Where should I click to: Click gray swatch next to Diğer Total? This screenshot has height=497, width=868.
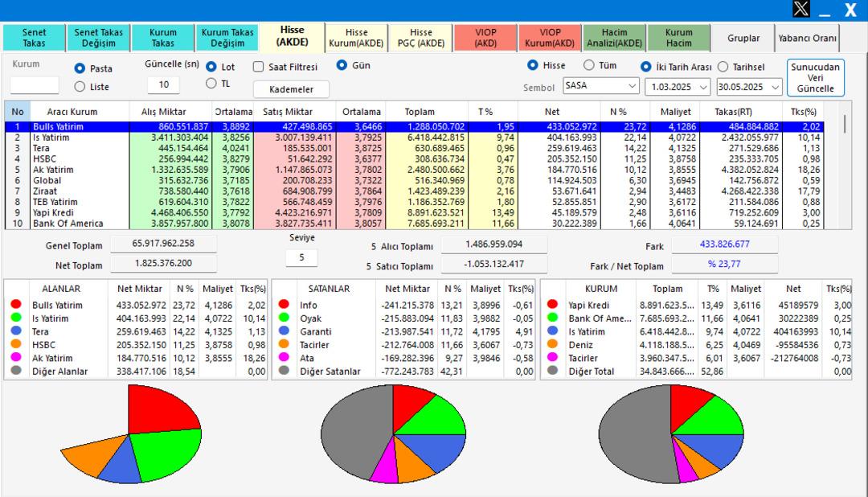[552, 370]
